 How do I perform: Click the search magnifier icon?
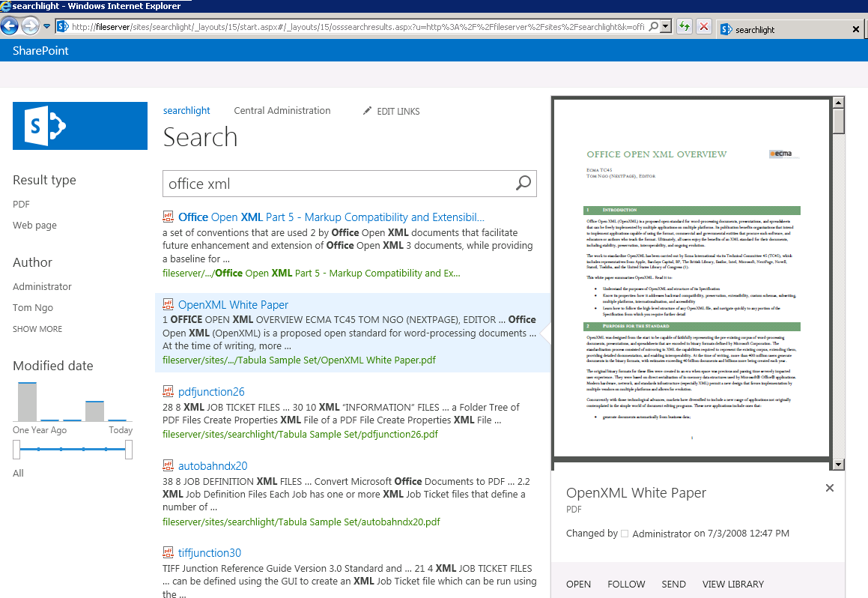point(523,184)
